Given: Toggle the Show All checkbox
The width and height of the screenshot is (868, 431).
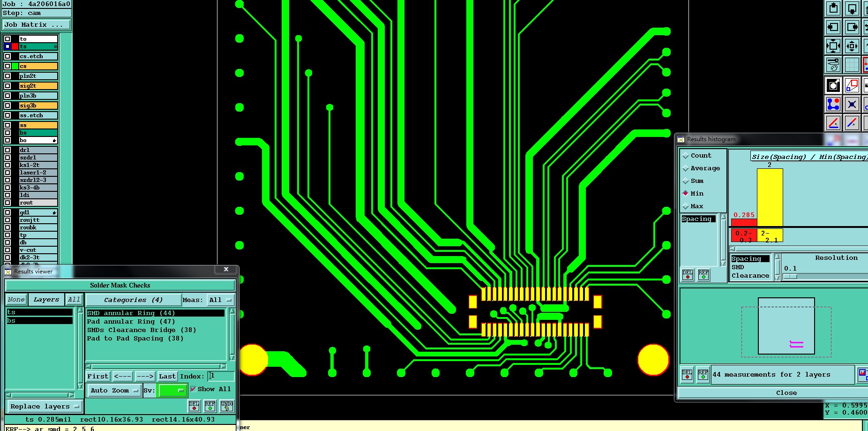Looking at the screenshot, I should click(193, 389).
